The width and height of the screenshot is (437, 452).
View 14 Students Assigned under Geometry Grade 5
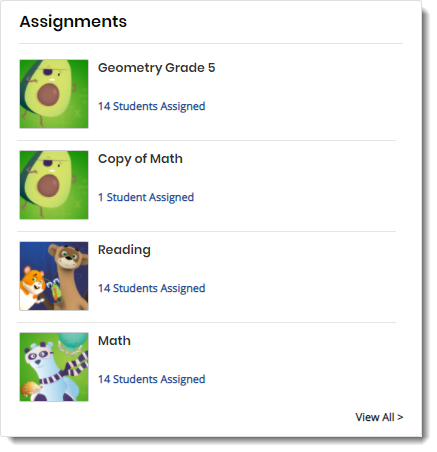click(152, 107)
